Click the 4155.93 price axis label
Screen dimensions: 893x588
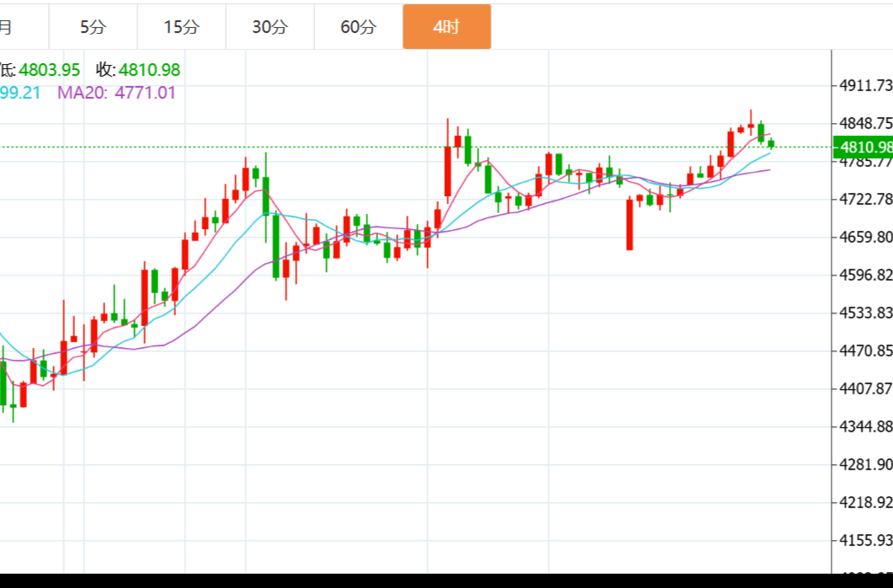tap(865, 540)
